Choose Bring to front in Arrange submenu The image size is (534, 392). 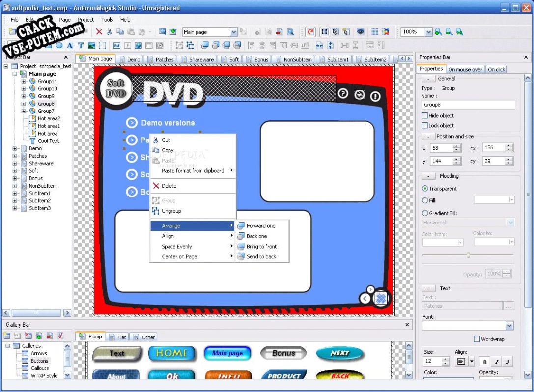point(261,246)
